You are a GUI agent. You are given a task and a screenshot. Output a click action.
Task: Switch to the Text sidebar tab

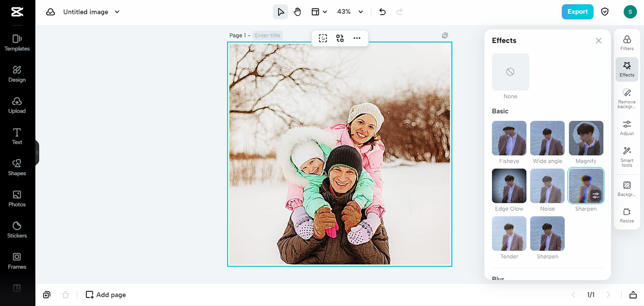click(17, 136)
